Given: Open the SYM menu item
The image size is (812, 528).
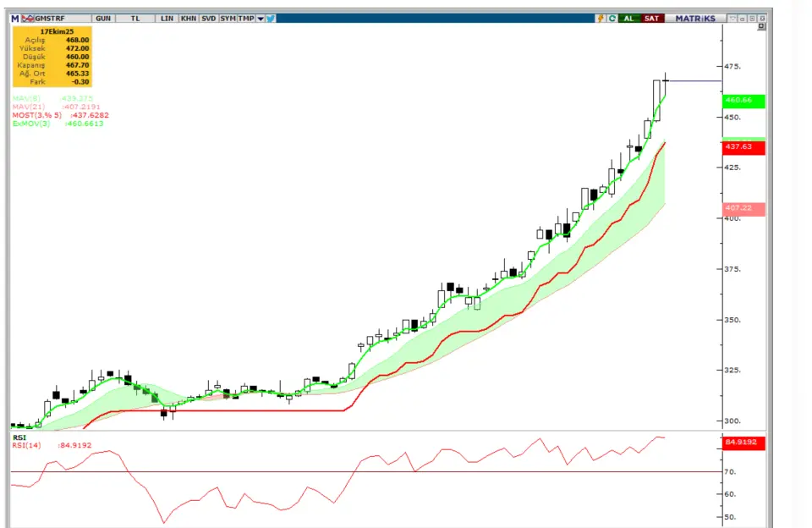Looking at the screenshot, I should [x=228, y=18].
